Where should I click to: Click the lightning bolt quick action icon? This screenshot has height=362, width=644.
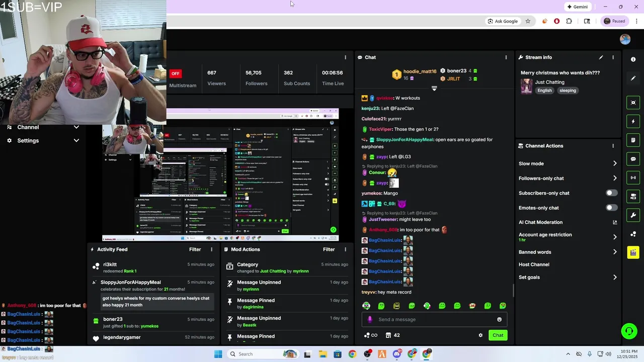pyautogui.click(x=633, y=121)
